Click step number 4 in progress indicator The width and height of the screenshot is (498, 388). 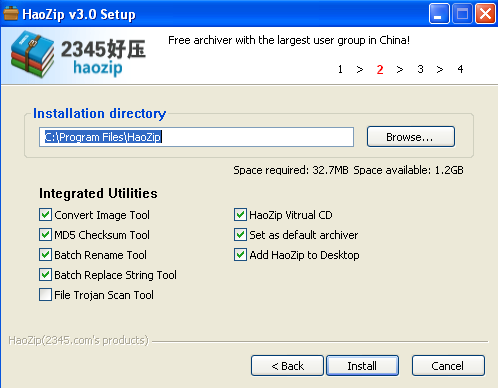pyautogui.click(x=460, y=69)
